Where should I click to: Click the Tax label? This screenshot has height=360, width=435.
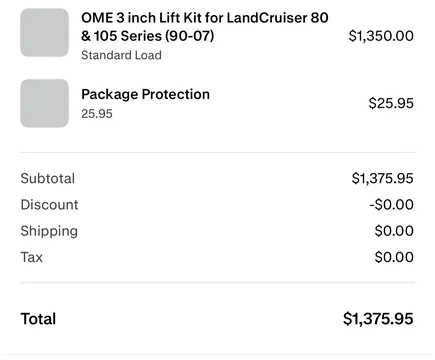32,257
